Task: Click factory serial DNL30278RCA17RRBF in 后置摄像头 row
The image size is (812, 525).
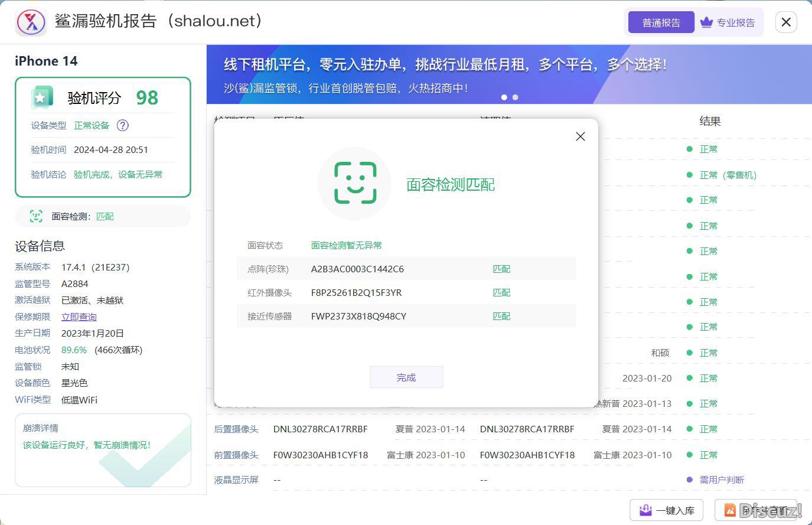Action: click(x=320, y=429)
